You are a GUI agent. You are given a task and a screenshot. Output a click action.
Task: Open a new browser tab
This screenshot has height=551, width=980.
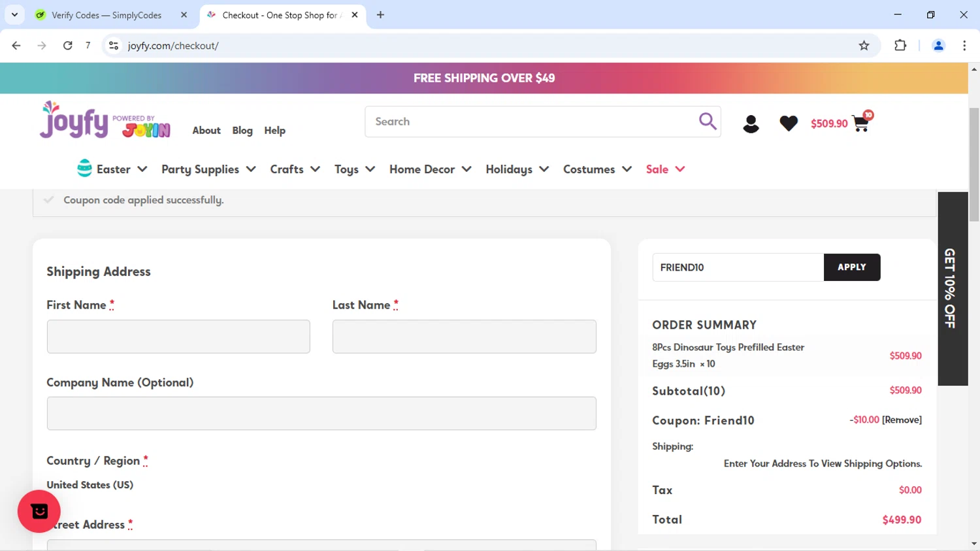pos(380,15)
